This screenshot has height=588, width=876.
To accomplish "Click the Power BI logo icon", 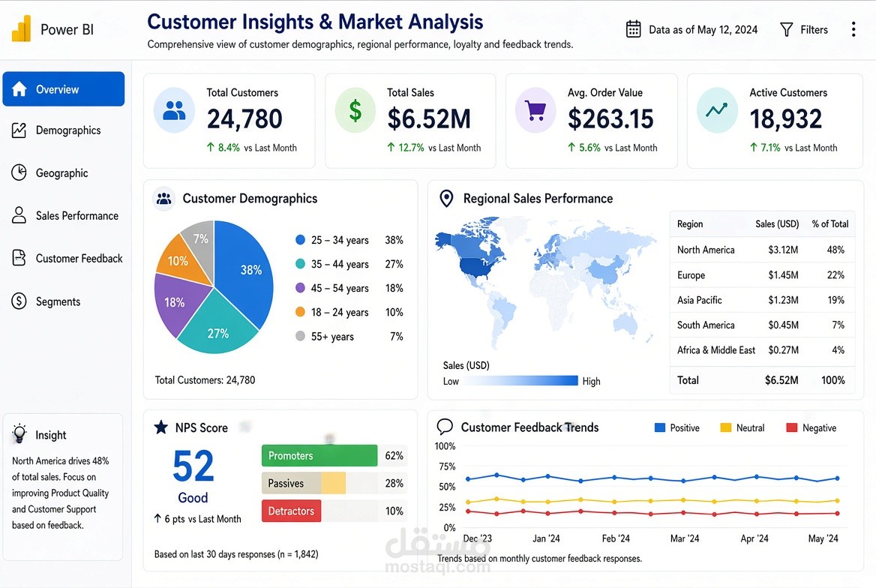I will tap(21, 28).
